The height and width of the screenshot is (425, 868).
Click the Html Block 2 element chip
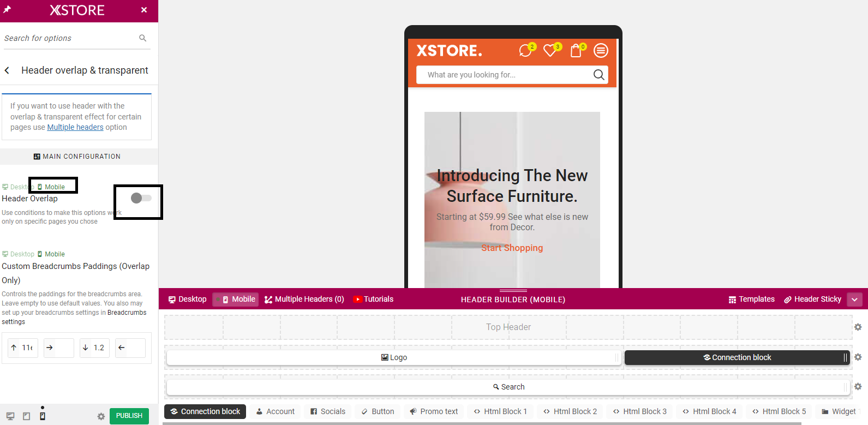[570, 411]
